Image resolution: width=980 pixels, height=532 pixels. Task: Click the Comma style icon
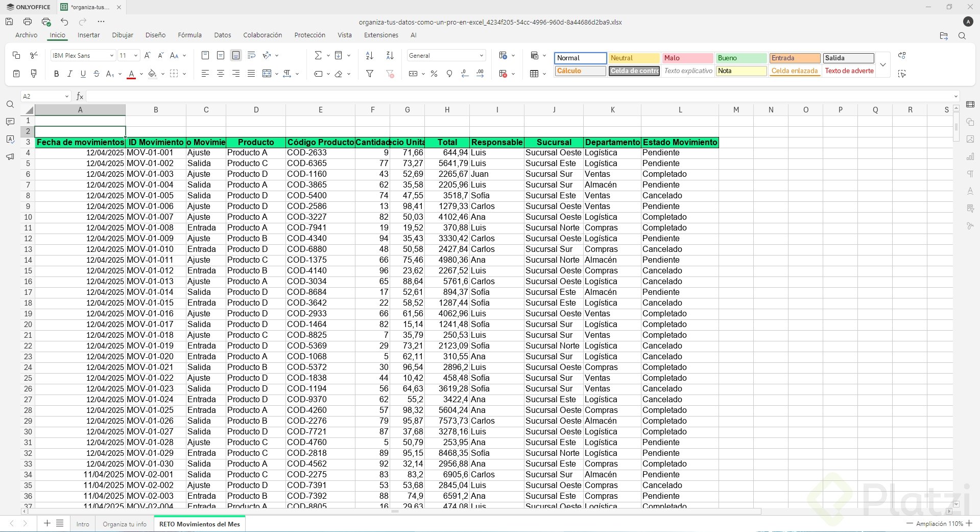(449, 74)
